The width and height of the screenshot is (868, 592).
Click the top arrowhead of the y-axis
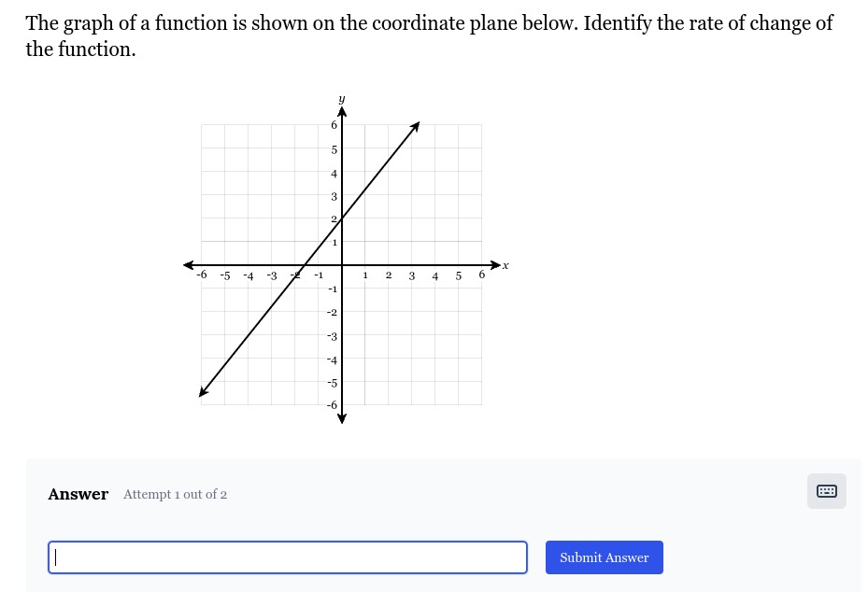pos(342,112)
